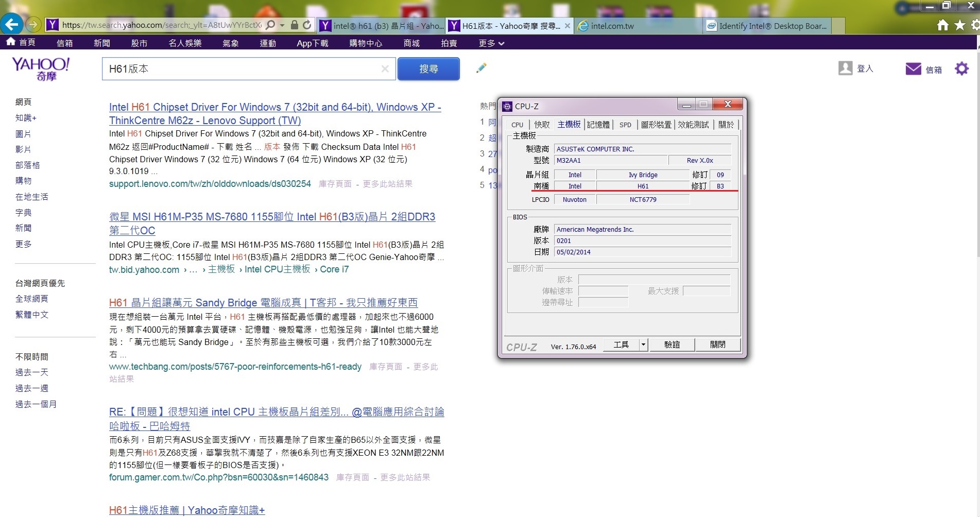Expand the 工具 dropdown arrow in CPU-Z
The width and height of the screenshot is (980, 517).
(643, 344)
